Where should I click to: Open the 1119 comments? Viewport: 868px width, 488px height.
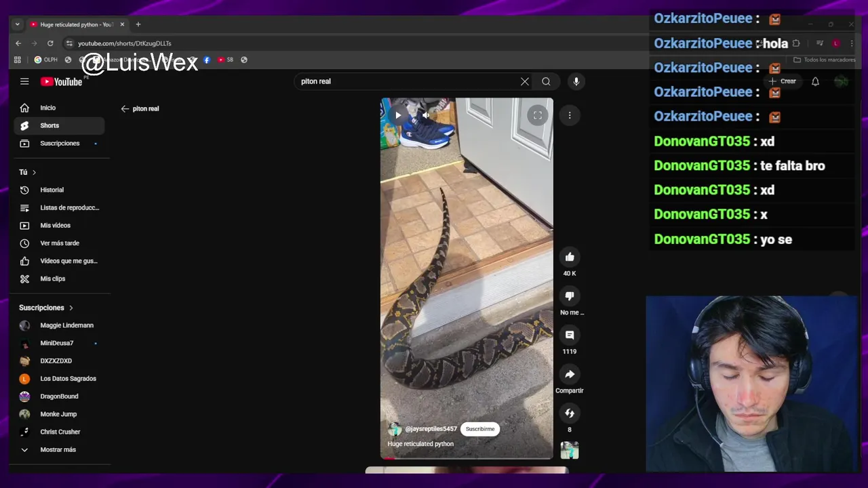570,335
